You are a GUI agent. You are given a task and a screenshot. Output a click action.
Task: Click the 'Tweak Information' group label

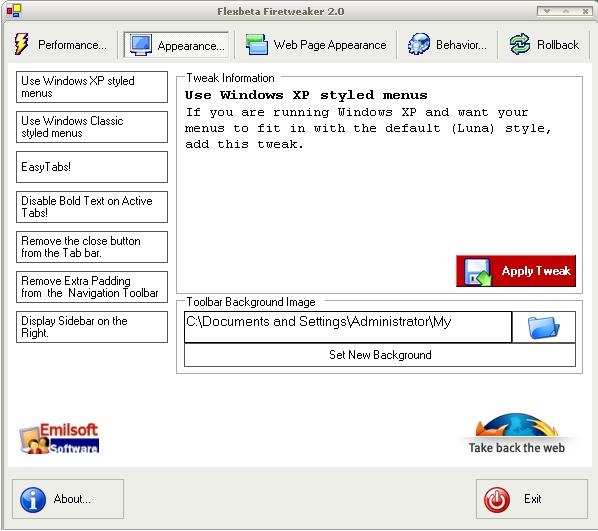tap(230, 78)
